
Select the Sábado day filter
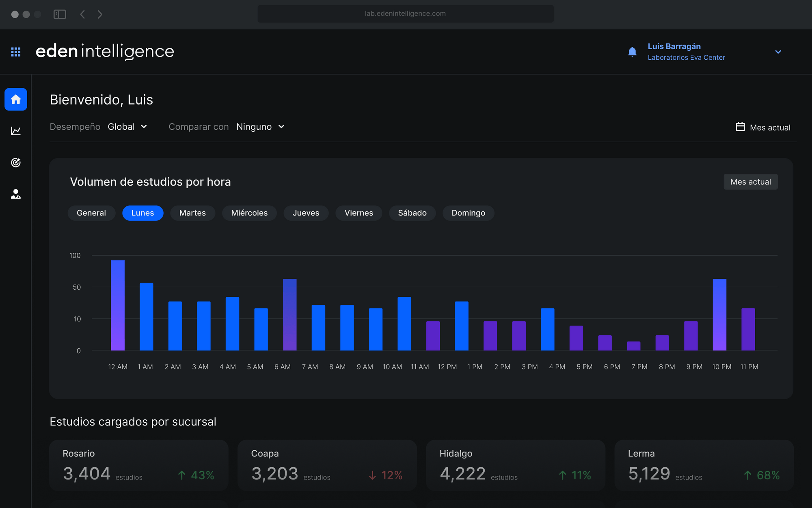tap(412, 213)
